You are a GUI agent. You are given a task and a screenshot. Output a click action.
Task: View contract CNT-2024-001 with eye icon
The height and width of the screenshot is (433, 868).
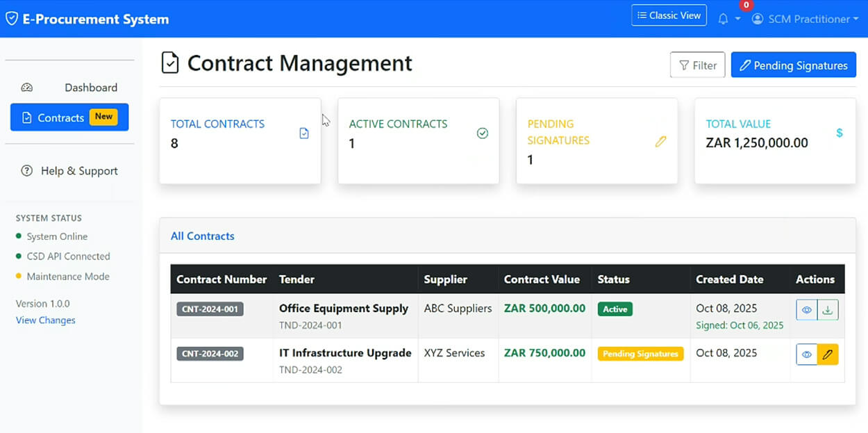pos(807,310)
